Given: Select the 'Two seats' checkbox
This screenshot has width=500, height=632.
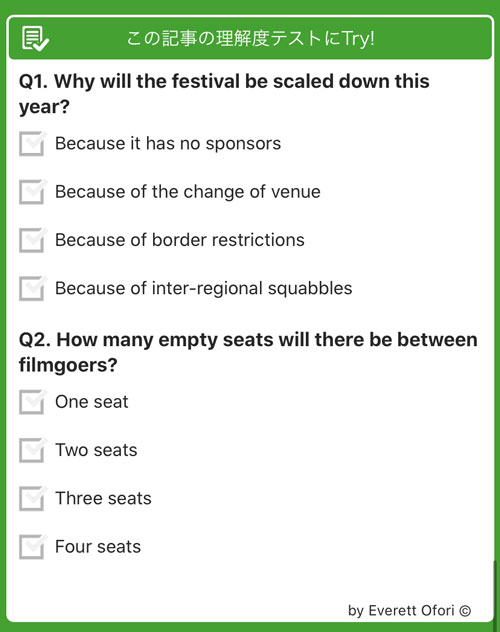Looking at the screenshot, I should tap(32, 450).
